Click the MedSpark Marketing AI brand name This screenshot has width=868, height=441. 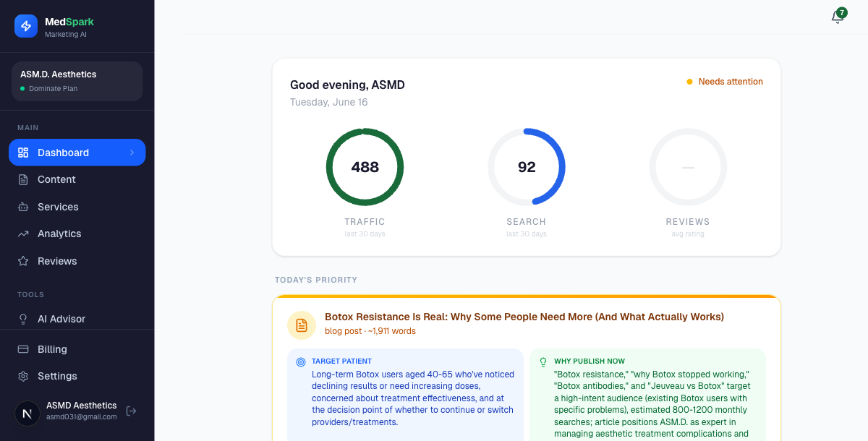(x=69, y=27)
